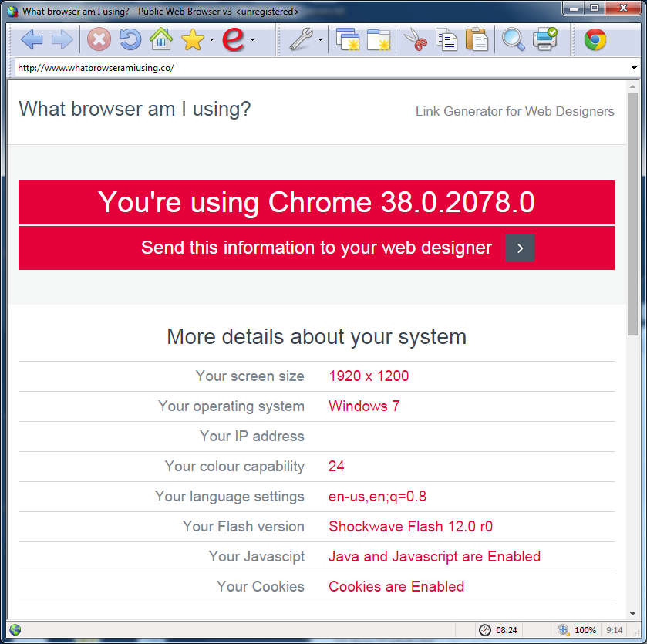
Task: Go back with the blue left arrow
Action: (32, 40)
